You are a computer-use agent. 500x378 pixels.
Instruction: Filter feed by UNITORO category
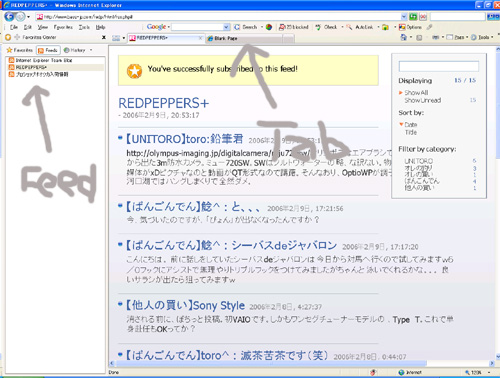pos(418,161)
